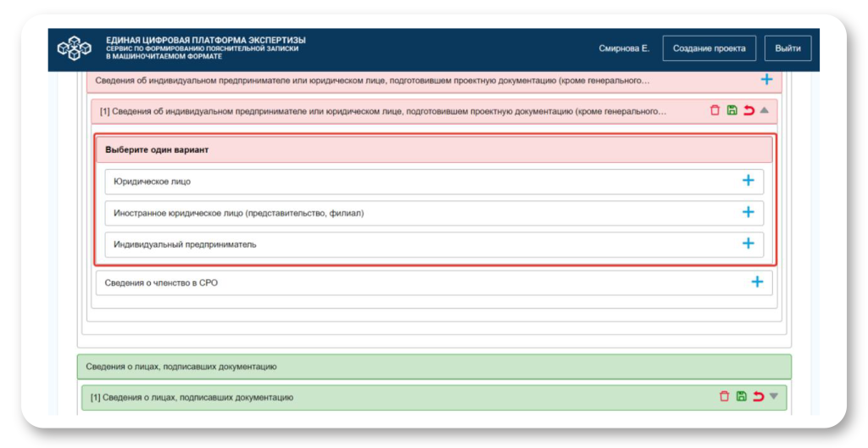The height and width of the screenshot is (448, 868).
Task: Save entry [1] Сведения об индивидуальном предпринимателе
Action: pyautogui.click(x=732, y=110)
